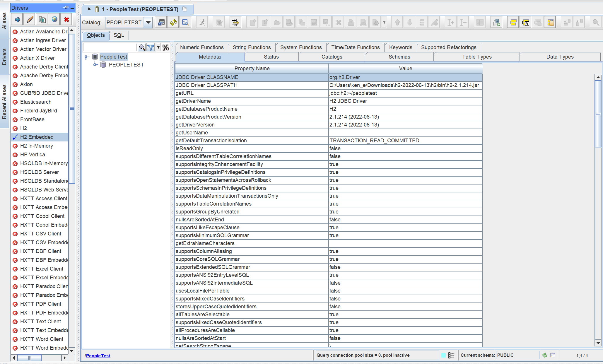Click the session properties icon beside Catalog
The height and width of the screenshot is (364, 603).
161,22
